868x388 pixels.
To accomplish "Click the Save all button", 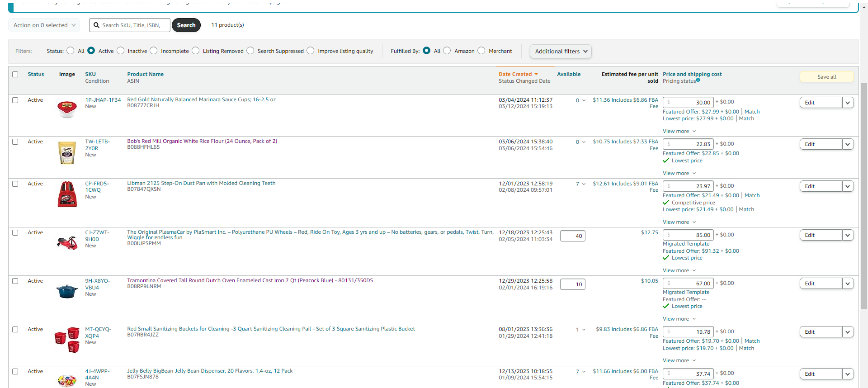I will point(827,77).
